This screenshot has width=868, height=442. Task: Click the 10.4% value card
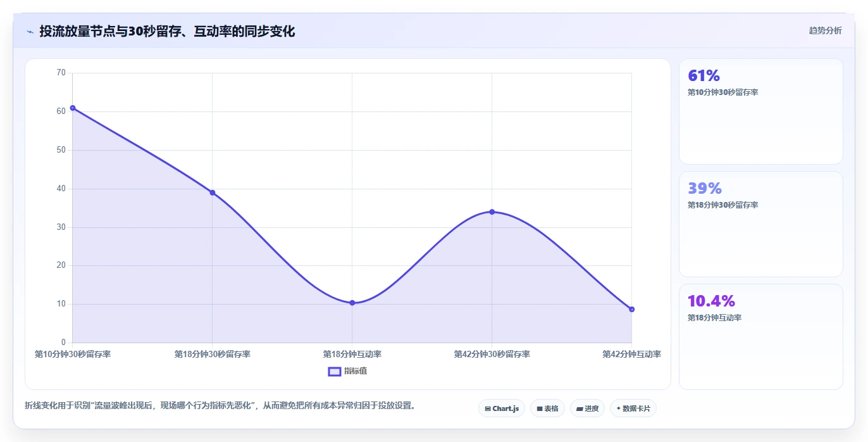pyautogui.click(x=760, y=337)
